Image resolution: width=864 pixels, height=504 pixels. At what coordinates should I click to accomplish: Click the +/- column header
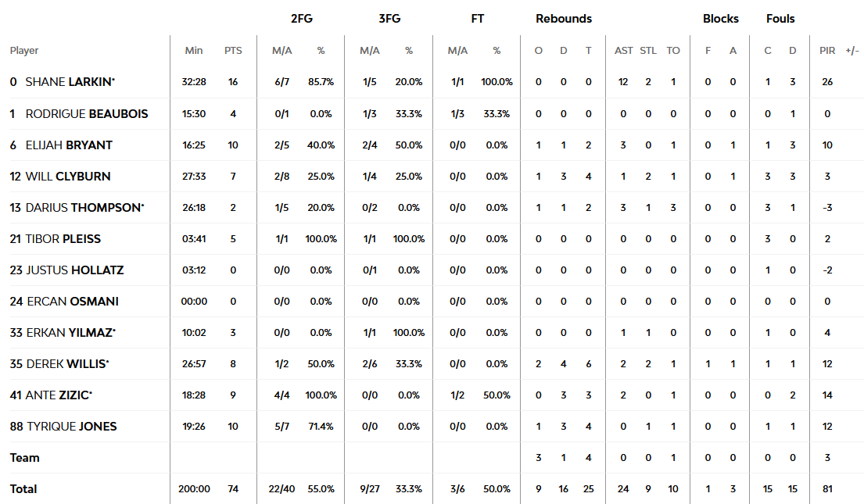(852, 51)
